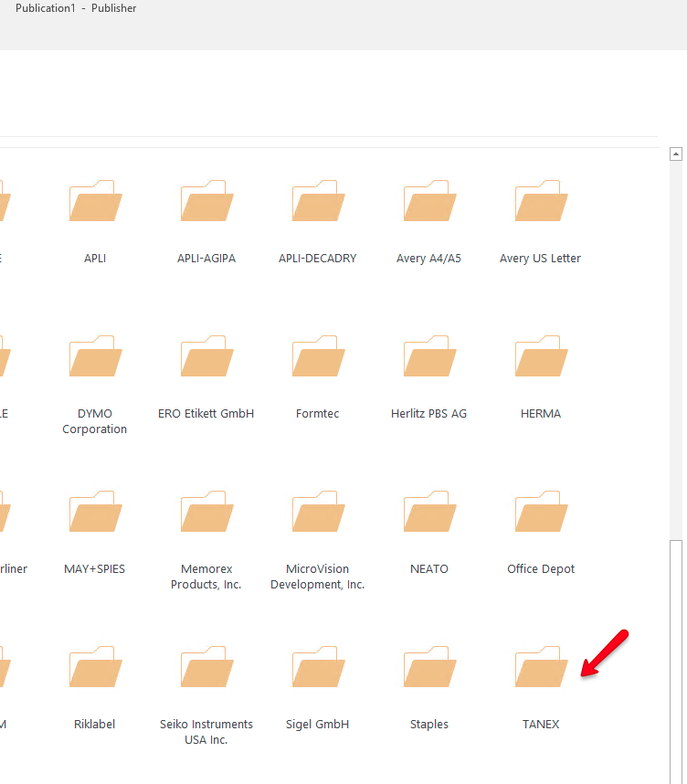
Task: Open the DYMO Corporation folder
Action: click(x=95, y=357)
